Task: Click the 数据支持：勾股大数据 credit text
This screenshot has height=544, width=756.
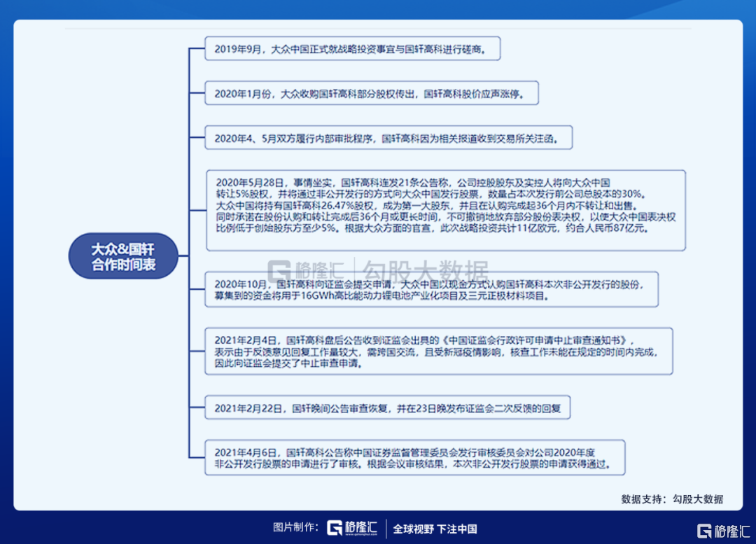Action: (671, 499)
